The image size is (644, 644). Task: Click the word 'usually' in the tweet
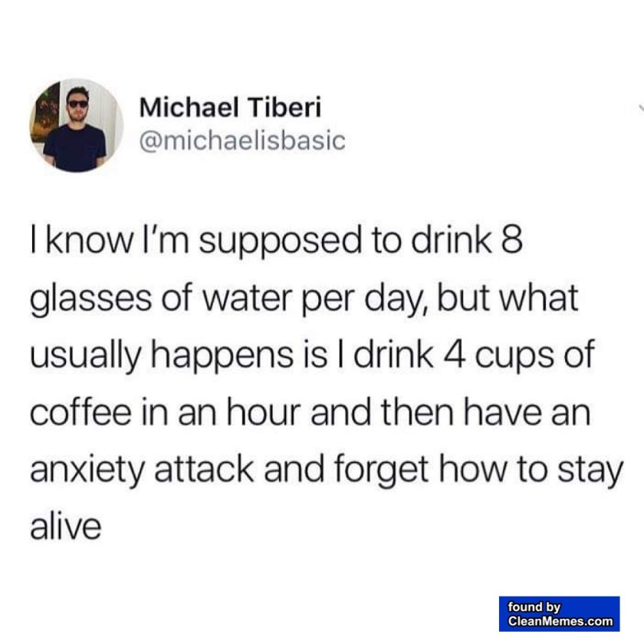pyautogui.click(x=85, y=356)
